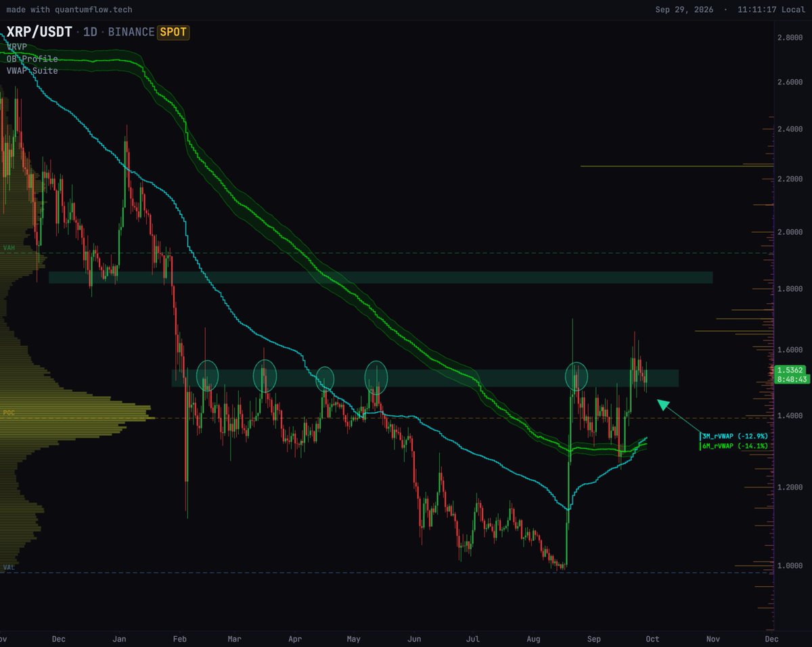The image size is (812, 647).
Task: Click the Jul label on time axis
Action: (473, 639)
